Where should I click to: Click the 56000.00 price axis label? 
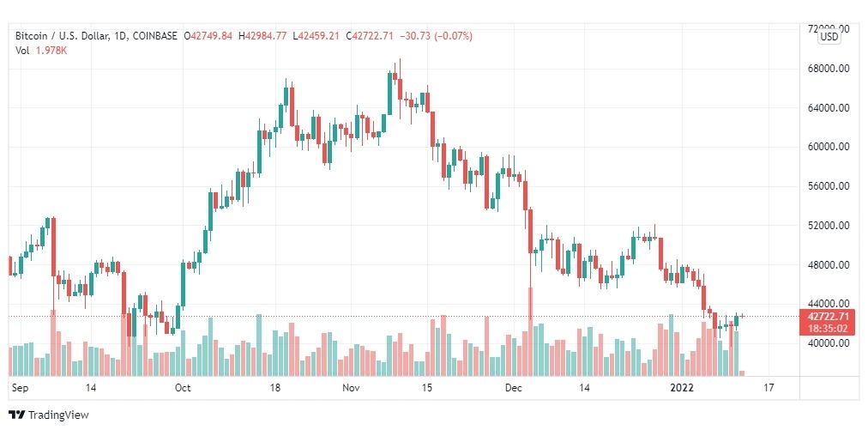[x=829, y=186]
